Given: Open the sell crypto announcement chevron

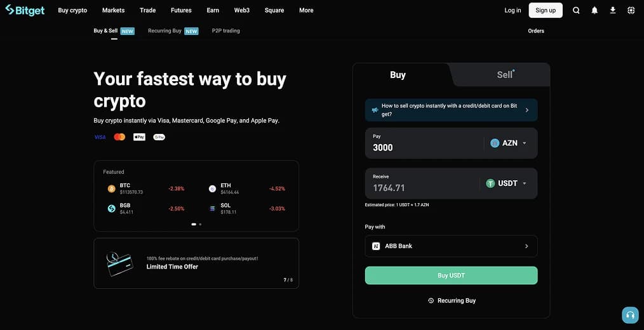Looking at the screenshot, I should pos(527,110).
